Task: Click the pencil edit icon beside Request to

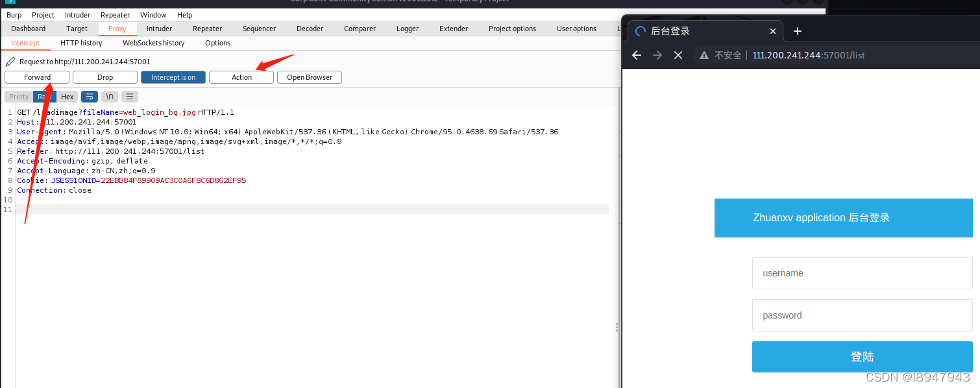Action: pos(10,62)
